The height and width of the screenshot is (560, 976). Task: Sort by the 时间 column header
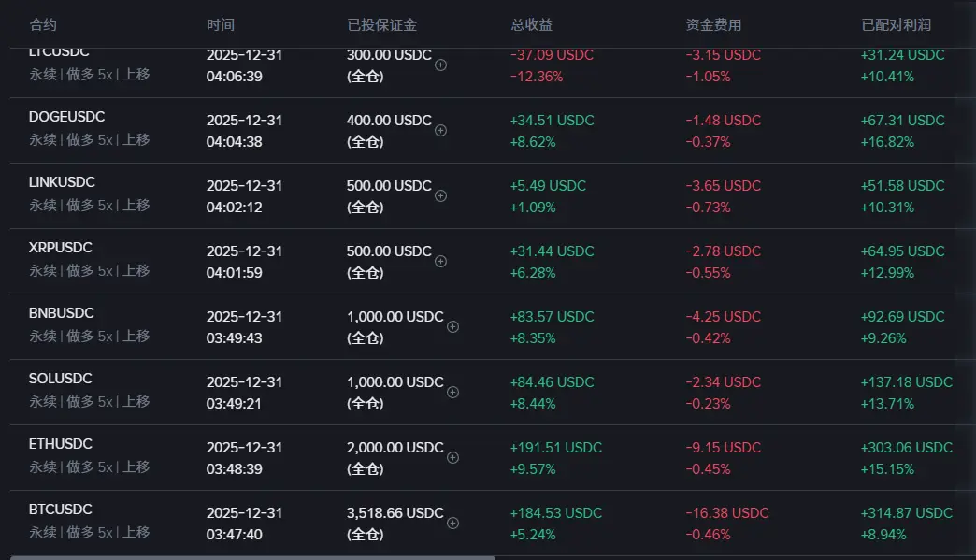pyautogui.click(x=221, y=25)
